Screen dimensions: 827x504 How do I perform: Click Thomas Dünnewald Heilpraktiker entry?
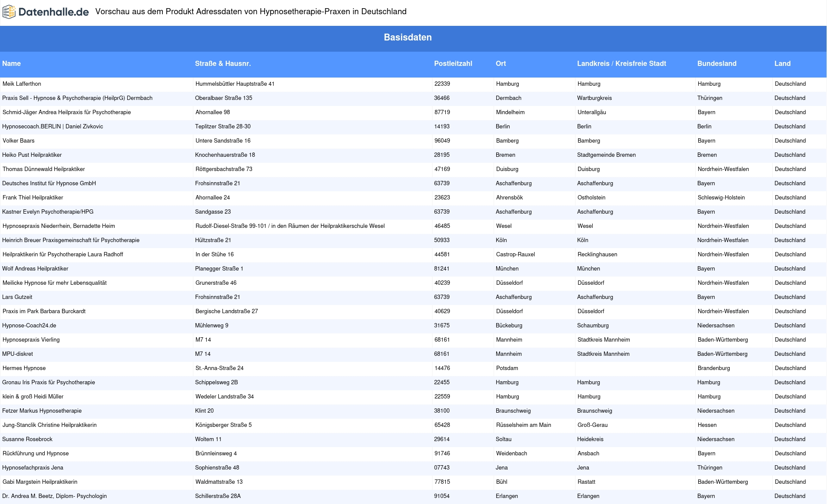point(44,169)
